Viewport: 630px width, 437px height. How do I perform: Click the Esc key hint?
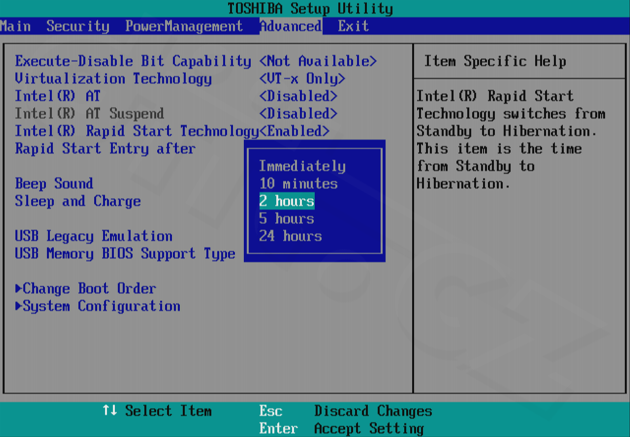pos(271,410)
